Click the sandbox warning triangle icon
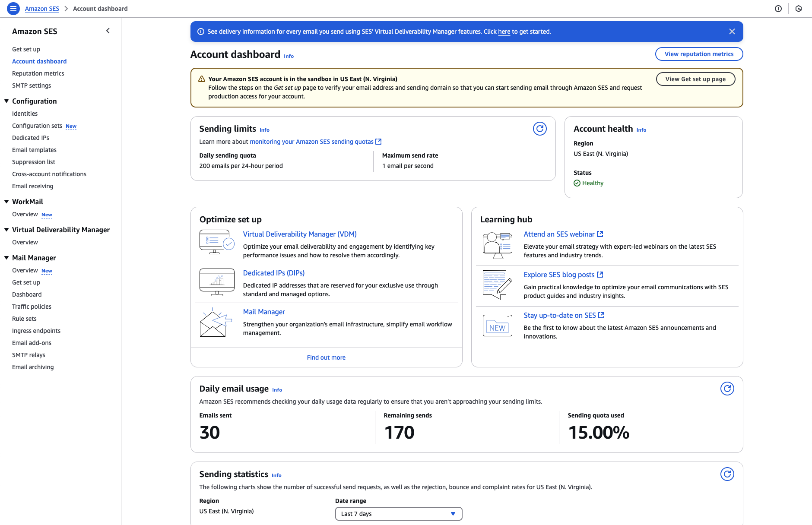Viewport: 812px width, 525px height. point(202,79)
